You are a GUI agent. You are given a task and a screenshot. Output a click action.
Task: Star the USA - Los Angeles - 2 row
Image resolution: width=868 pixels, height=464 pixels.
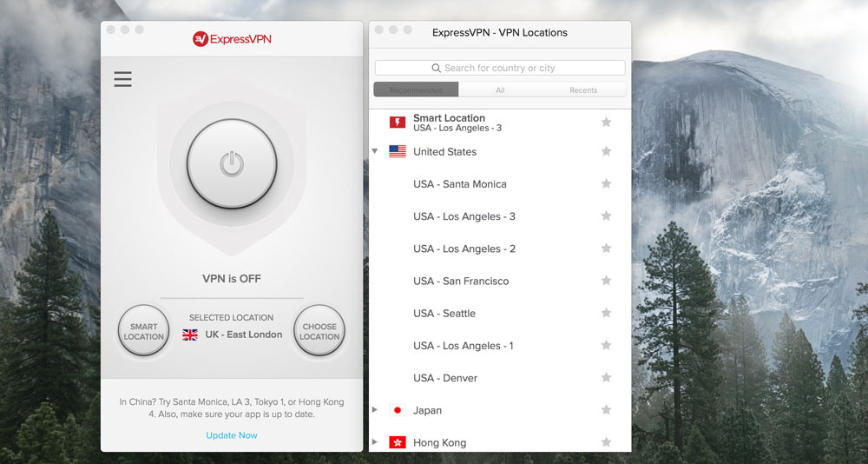tap(606, 248)
